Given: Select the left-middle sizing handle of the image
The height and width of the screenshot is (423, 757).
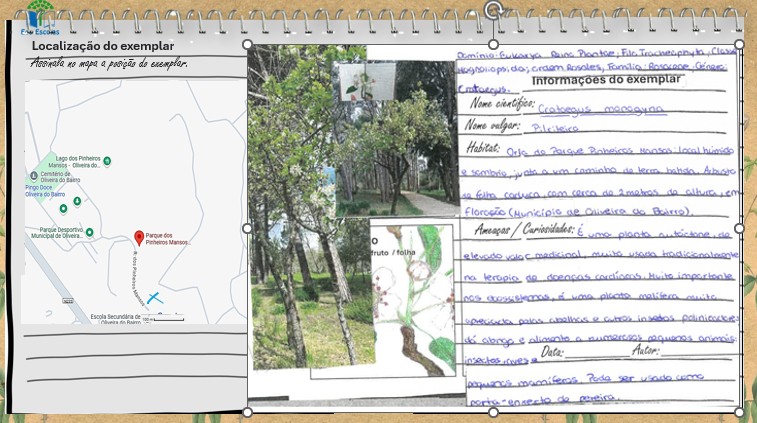Looking at the screenshot, I should (x=247, y=228).
